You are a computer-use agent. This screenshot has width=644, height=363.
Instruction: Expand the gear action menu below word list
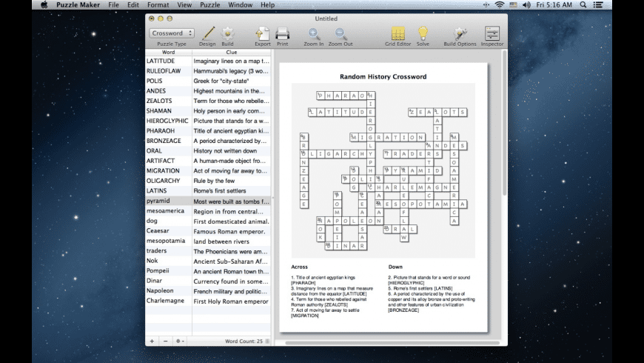179,341
